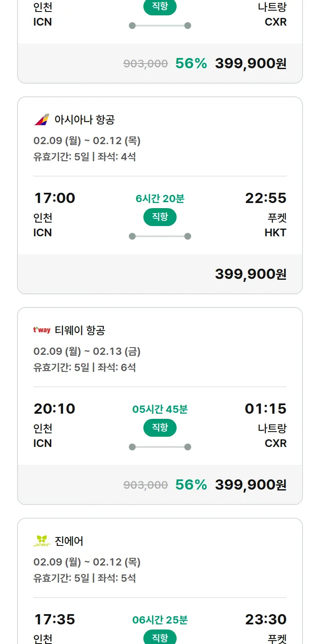This screenshot has width=320, height=644.
Task: Click the 56% discount on t'way card
Action: 191,485
